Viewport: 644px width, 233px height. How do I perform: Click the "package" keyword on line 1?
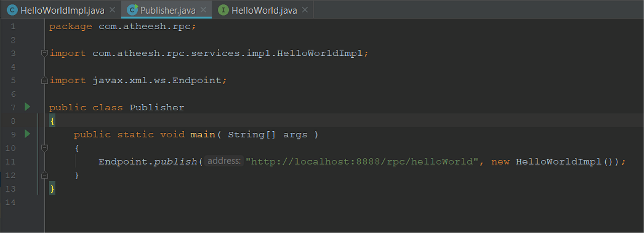point(70,26)
